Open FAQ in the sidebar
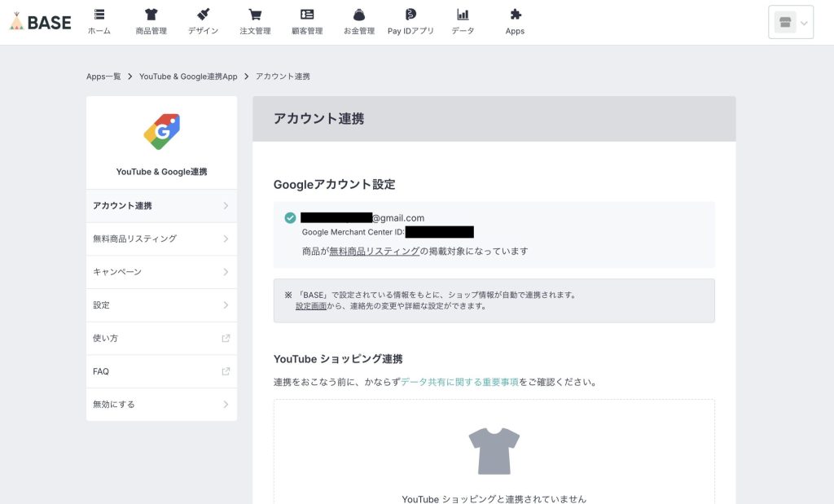Screen dimensions: 834x504 pyautogui.click(x=162, y=371)
